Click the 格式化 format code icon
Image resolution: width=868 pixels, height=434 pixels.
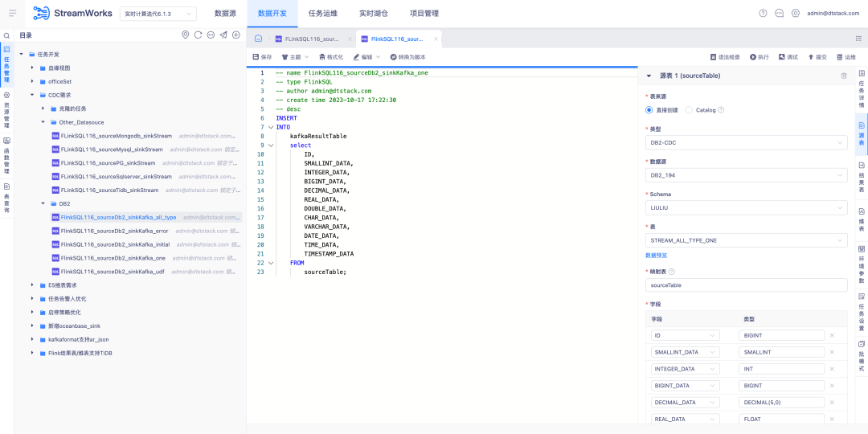pos(321,57)
